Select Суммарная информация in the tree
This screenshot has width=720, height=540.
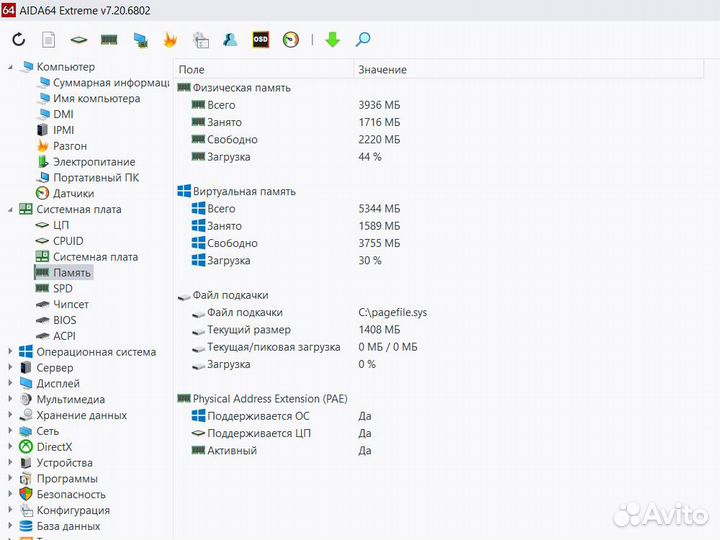coord(103,83)
